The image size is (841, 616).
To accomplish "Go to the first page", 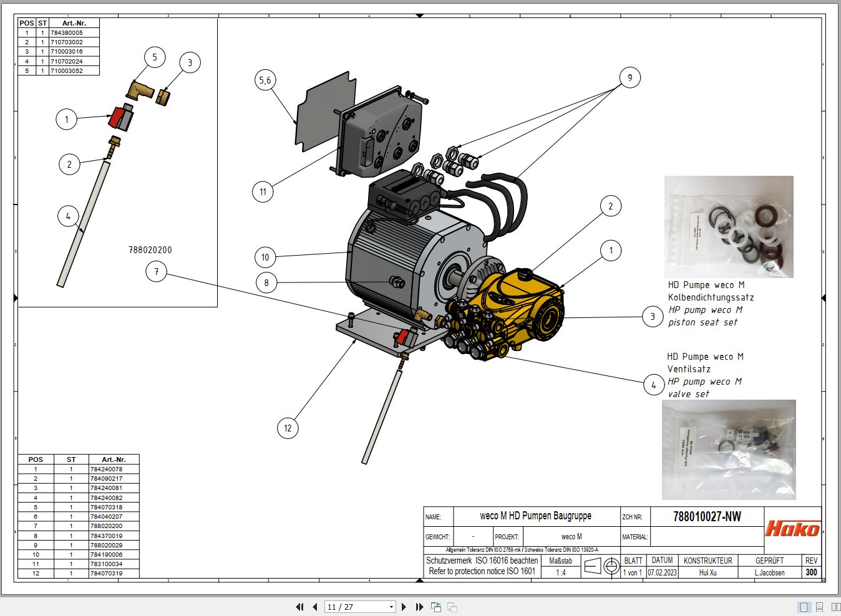I will 300,607.
